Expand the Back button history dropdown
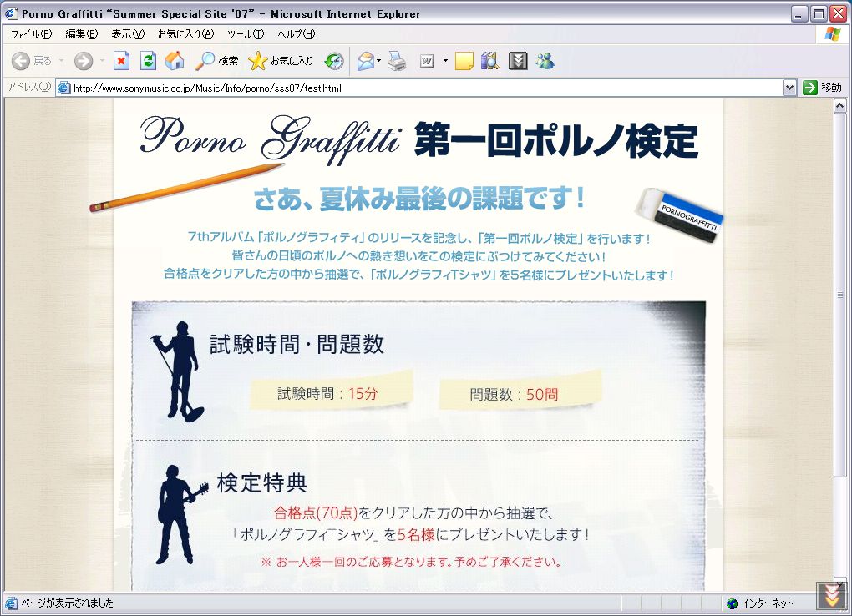Screen dimensions: 852x616 pyautogui.click(x=62, y=61)
